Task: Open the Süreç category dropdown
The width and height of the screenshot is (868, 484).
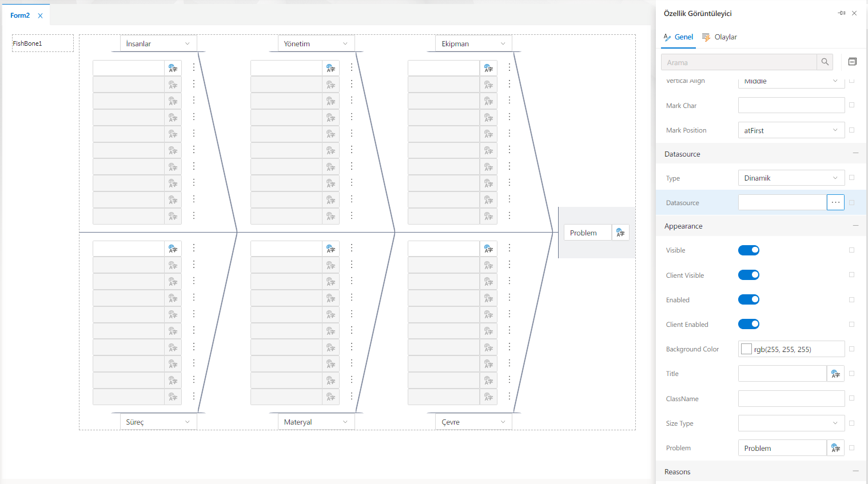Action: point(158,422)
